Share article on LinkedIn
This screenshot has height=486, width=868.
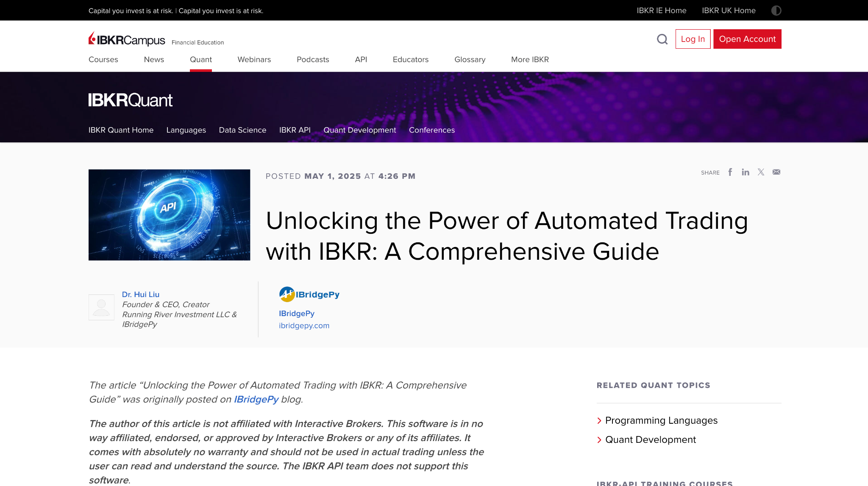(x=746, y=172)
